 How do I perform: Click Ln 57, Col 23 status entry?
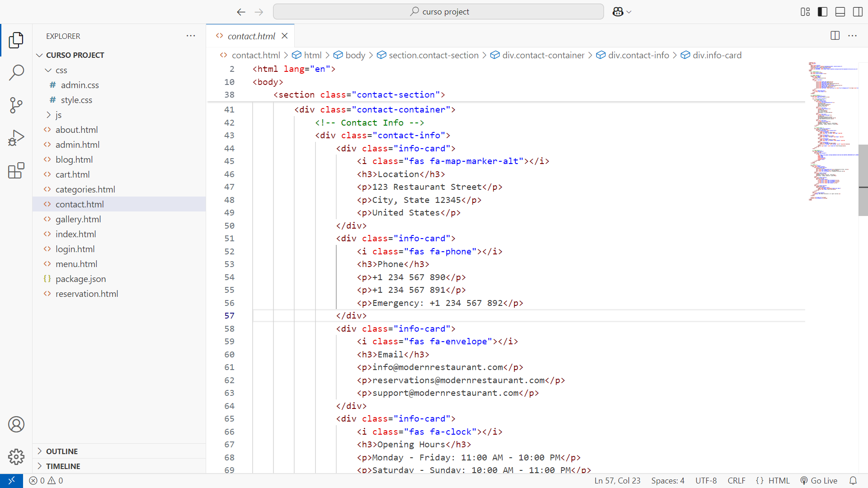(x=617, y=481)
